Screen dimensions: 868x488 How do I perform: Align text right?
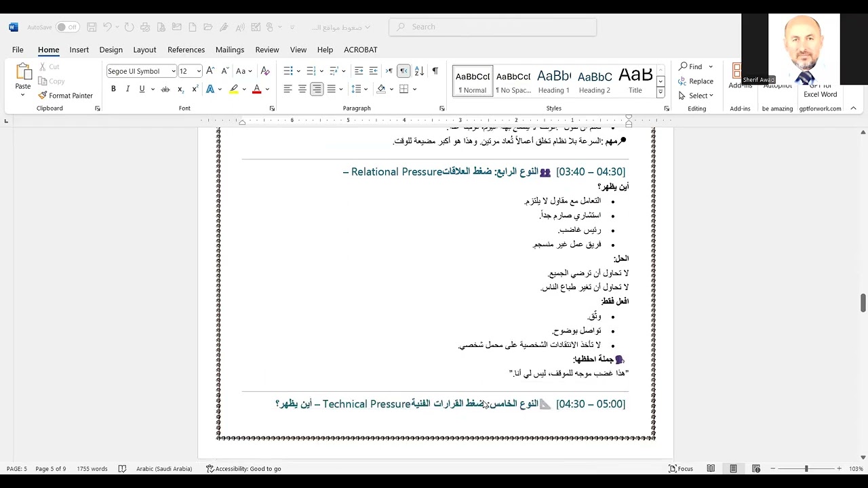pos(317,89)
